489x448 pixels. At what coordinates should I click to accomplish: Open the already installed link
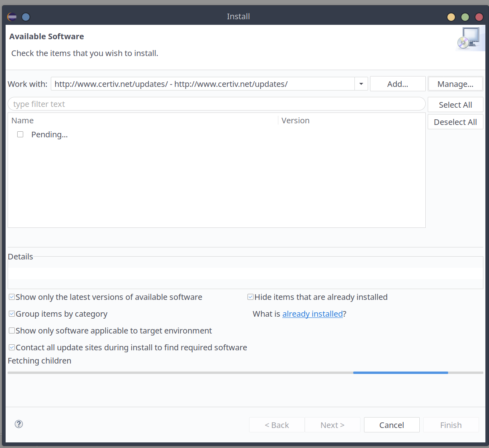[x=312, y=314]
